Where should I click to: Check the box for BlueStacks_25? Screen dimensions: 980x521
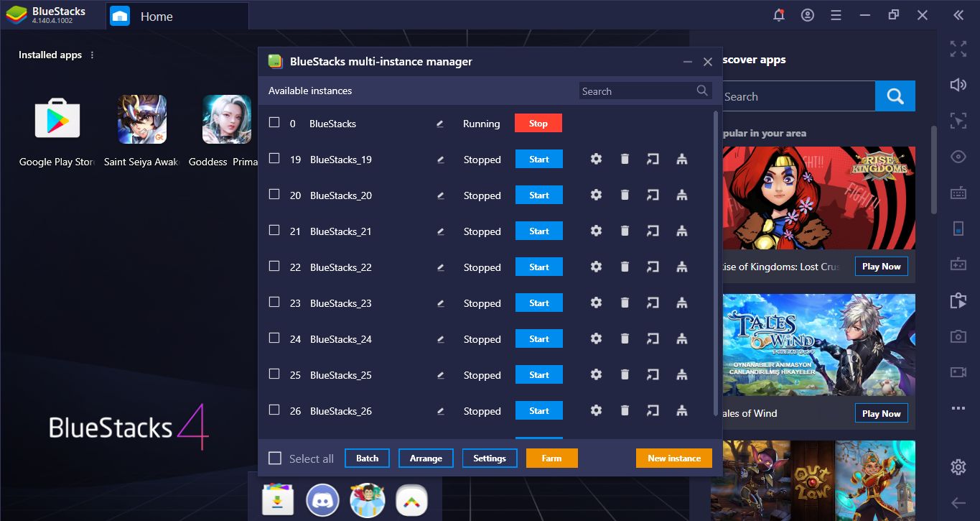(274, 374)
